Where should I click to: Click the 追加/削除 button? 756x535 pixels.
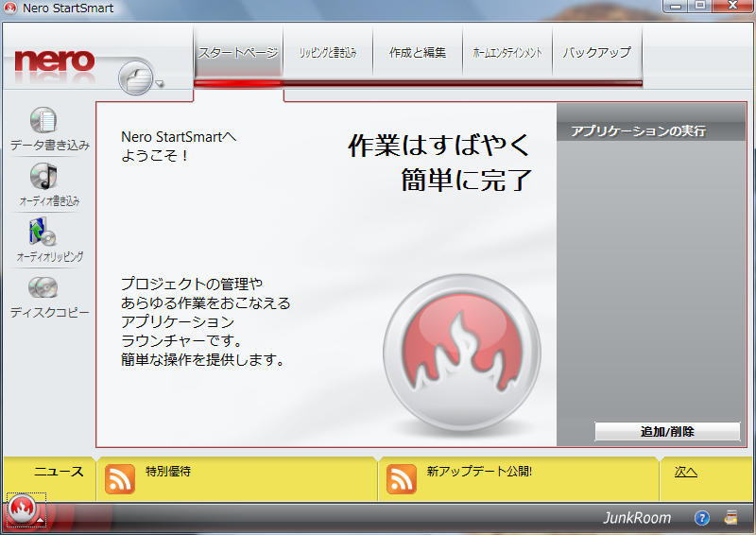(667, 431)
